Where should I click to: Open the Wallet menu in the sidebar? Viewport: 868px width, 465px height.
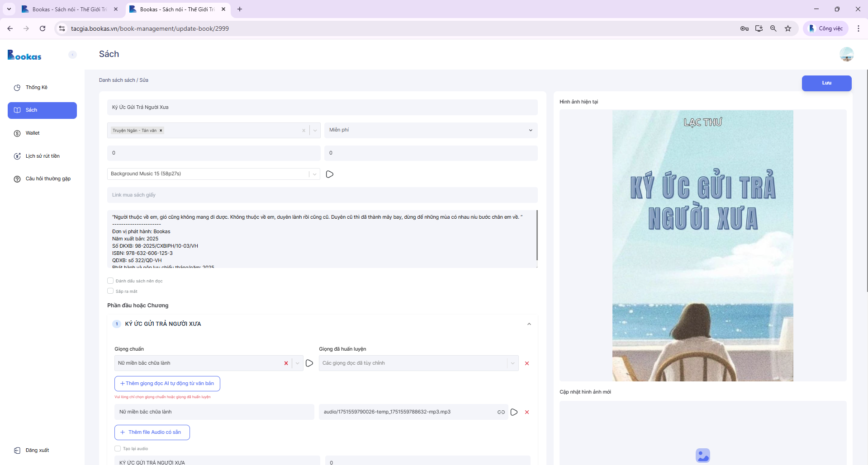[33, 133]
